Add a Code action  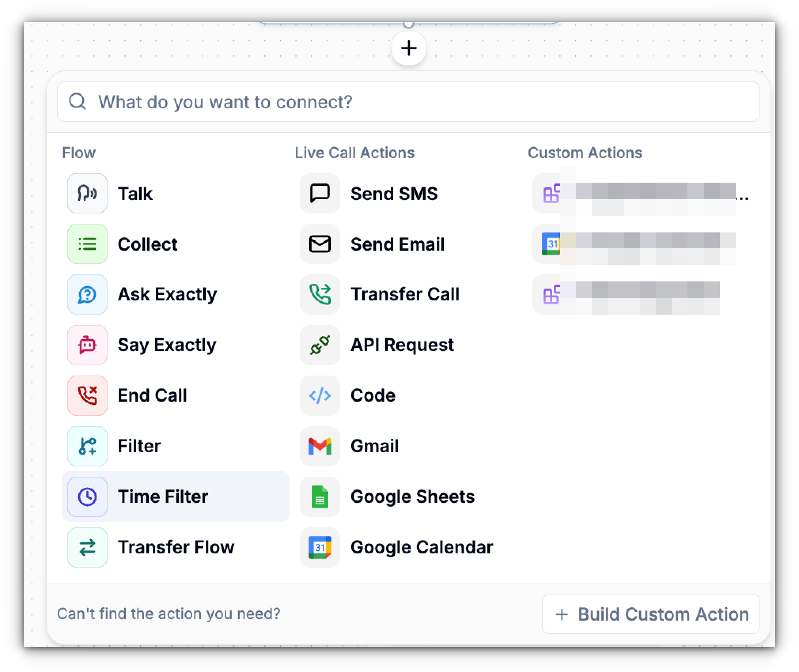372,395
